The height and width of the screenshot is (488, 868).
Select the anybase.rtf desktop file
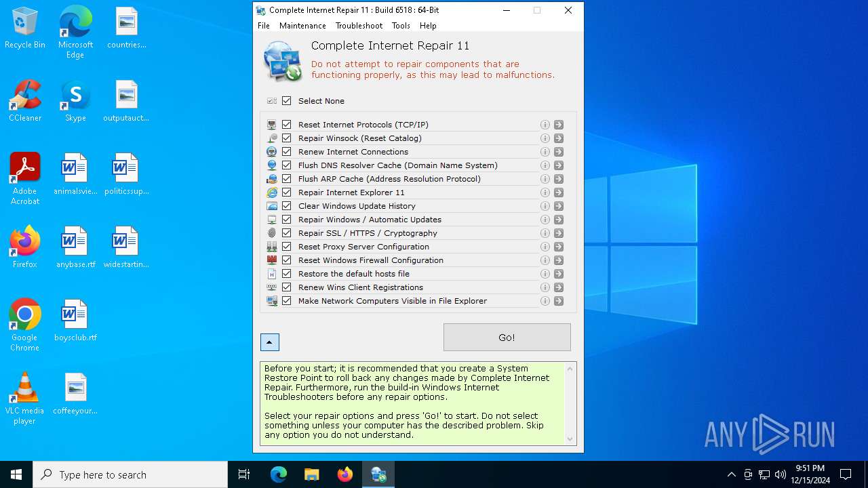click(75, 247)
